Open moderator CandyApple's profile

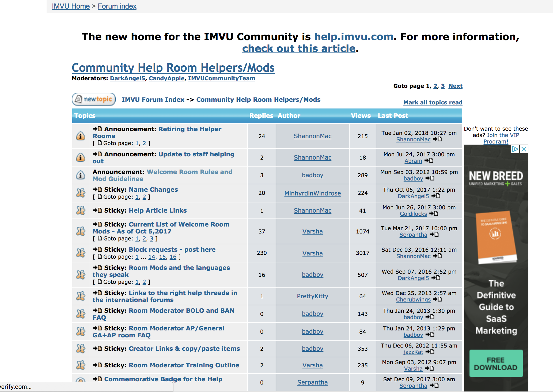166,78
